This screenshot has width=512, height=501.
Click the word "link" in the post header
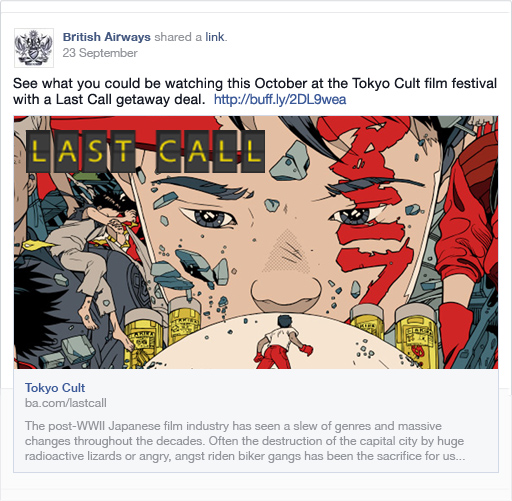pyautogui.click(x=215, y=37)
